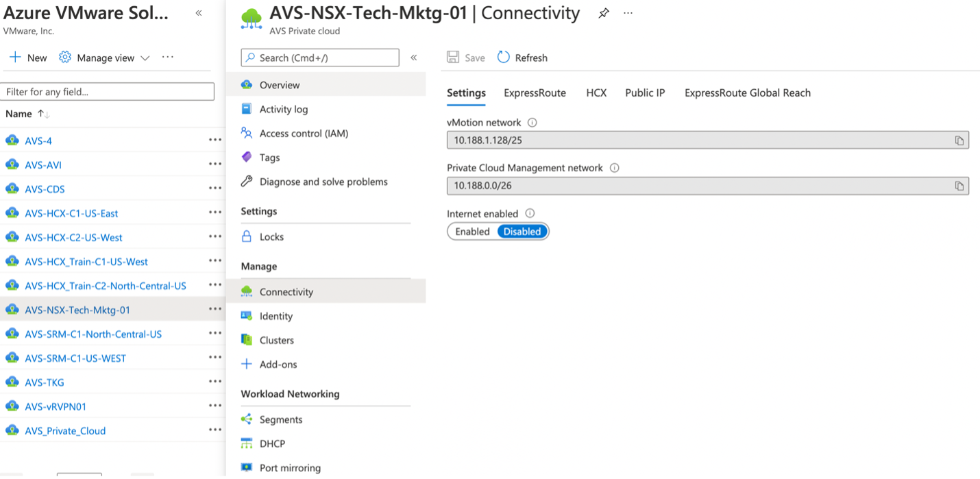Viewport: 980px width, 479px height.
Task: Click the Refresh button
Action: point(522,58)
